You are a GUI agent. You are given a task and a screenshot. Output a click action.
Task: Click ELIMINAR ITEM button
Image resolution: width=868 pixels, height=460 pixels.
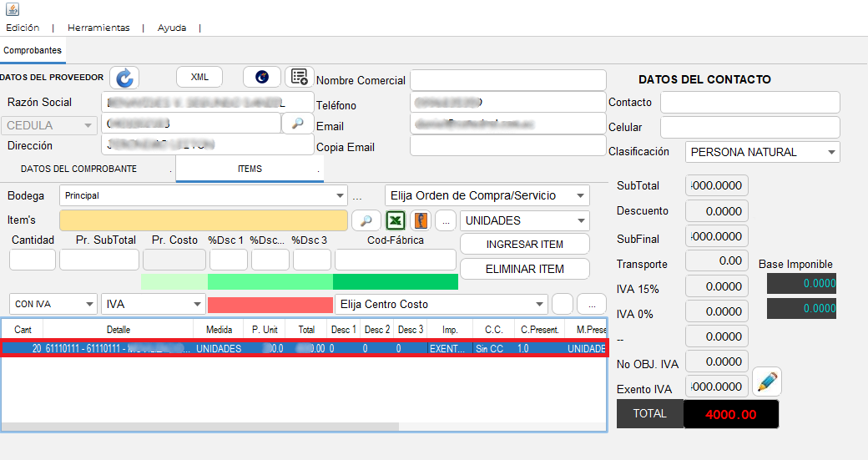525,269
